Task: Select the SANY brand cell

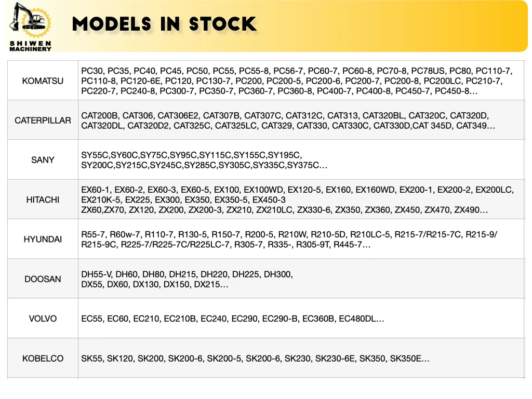Action: (43, 160)
